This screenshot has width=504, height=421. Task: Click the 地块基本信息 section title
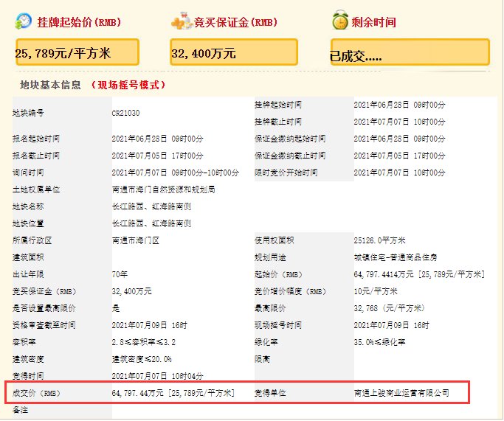point(50,85)
